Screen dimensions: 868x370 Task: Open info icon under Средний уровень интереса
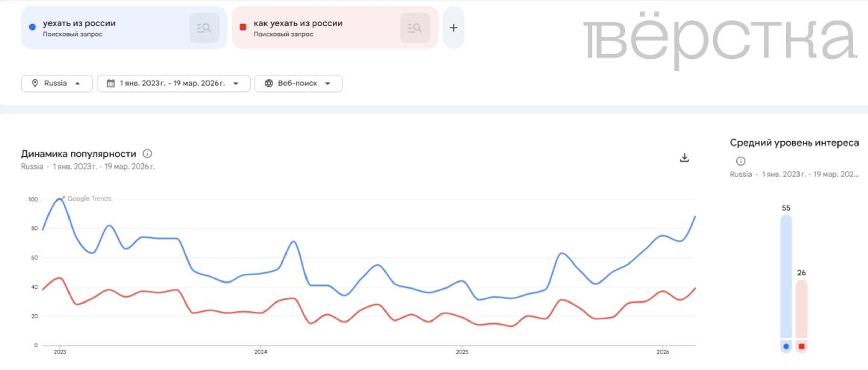pyautogui.click(x=741, y=161)
